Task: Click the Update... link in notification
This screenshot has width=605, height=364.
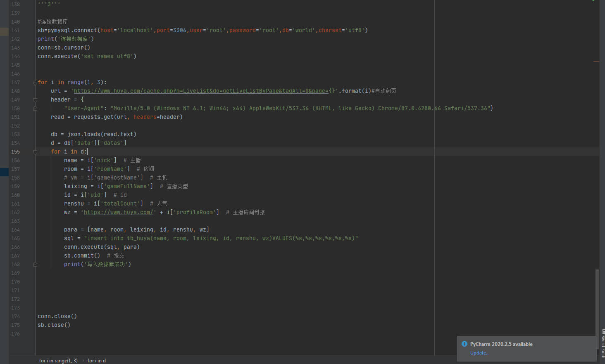Action: (x=479, y=353)
